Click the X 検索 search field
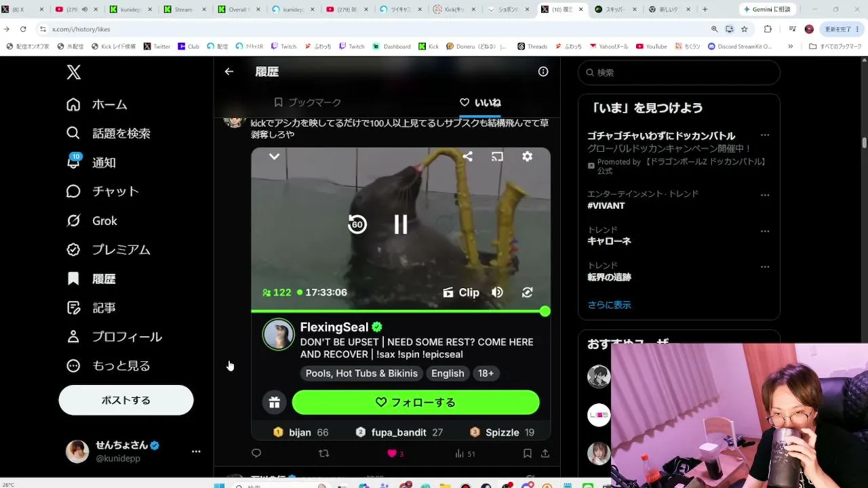868x488 pixels. (x=679, y=73)
